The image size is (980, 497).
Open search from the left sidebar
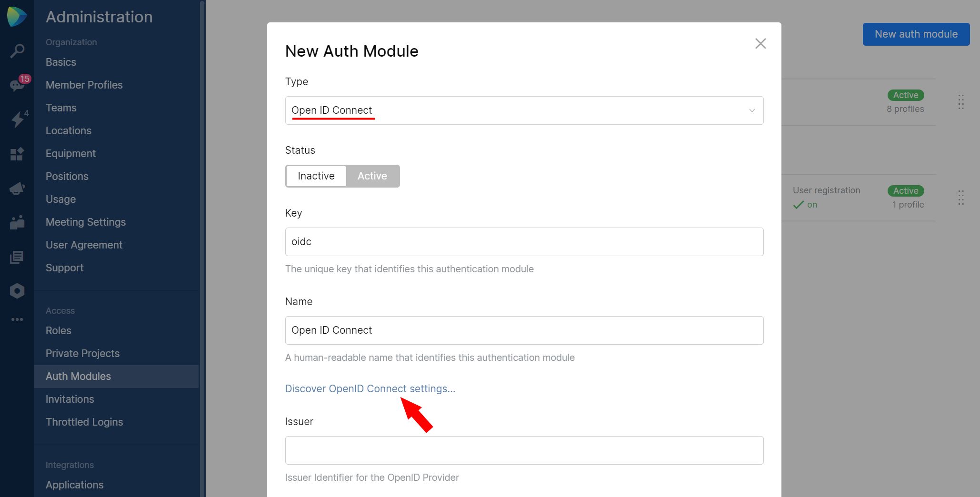17,50
